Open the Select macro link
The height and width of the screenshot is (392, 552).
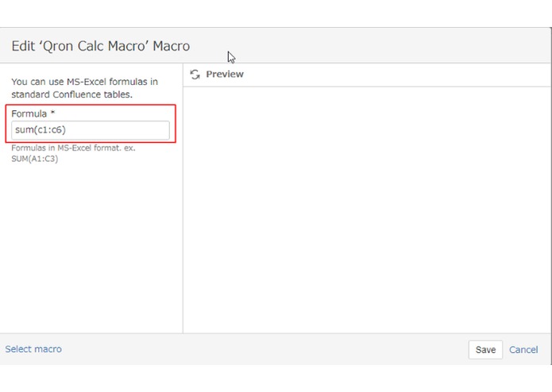point(33,349)
